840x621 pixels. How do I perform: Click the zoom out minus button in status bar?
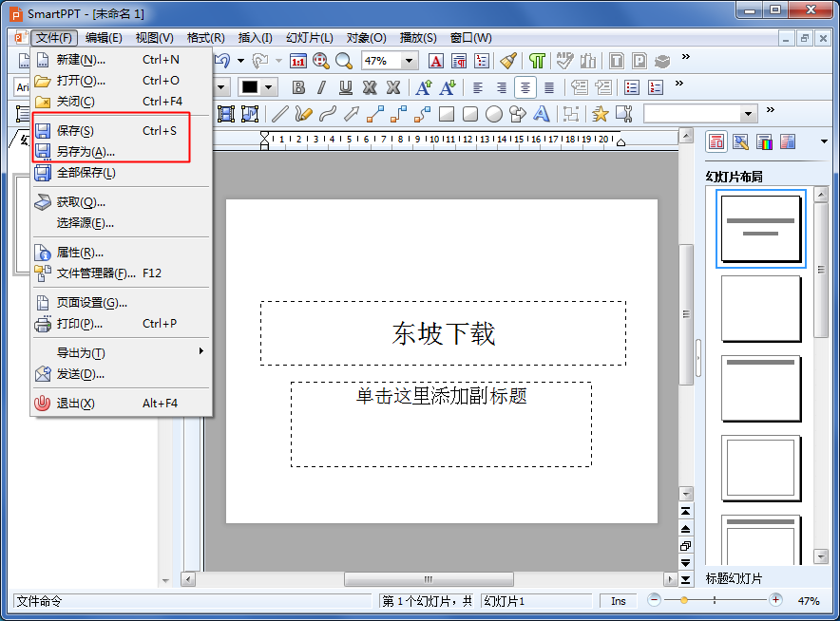(654, 600)
